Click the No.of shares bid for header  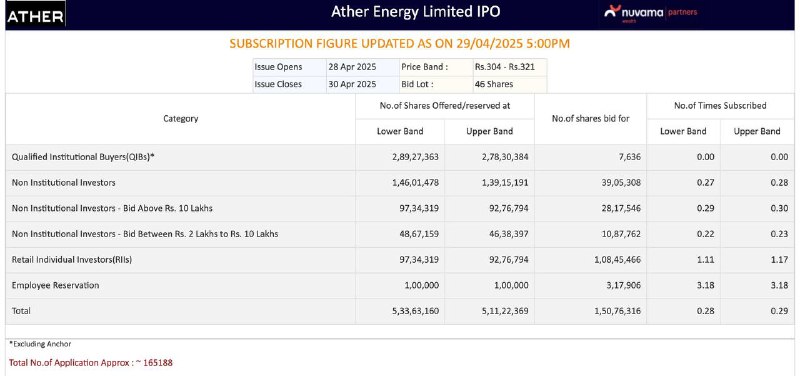[590, 118]
